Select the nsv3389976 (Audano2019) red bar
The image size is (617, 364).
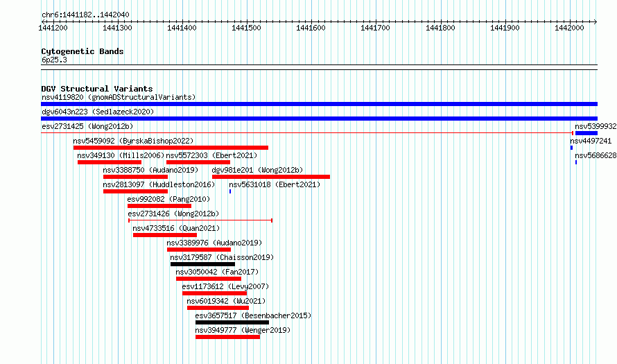[x=199, y=250]
